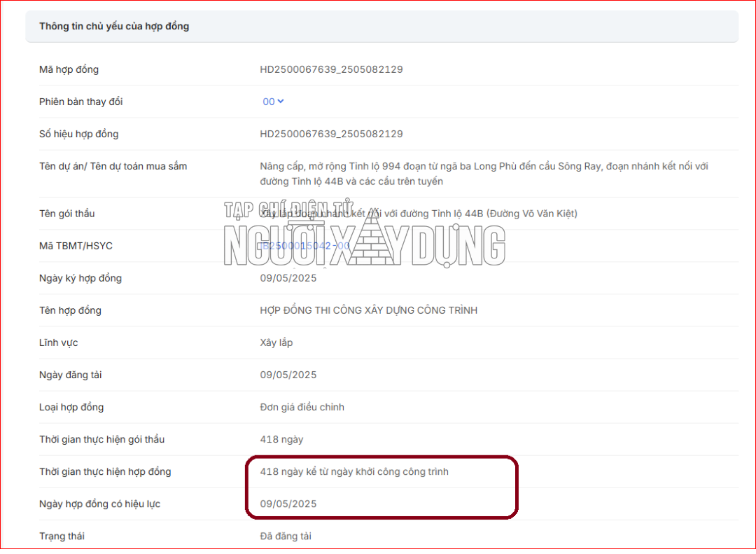This screenshot has height=554, width=756.
Task: Click the Thời gian thực hiện gói thầu label
Action: 101,440
